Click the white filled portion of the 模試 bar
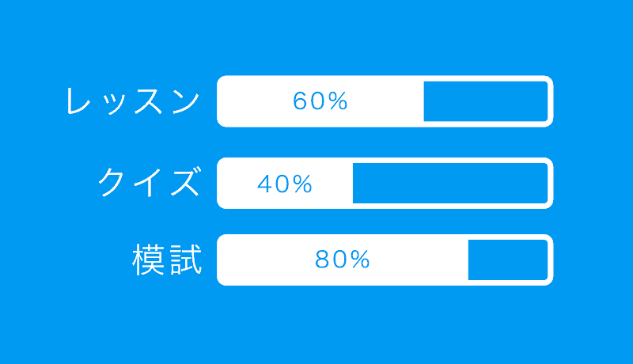Viewport: 633px width, 364px height. tap(343, 260)
